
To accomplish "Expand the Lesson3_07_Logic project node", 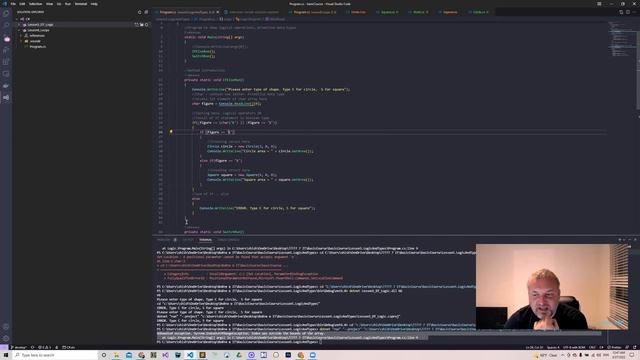I will pyautogui.click(x=19, y=24).
